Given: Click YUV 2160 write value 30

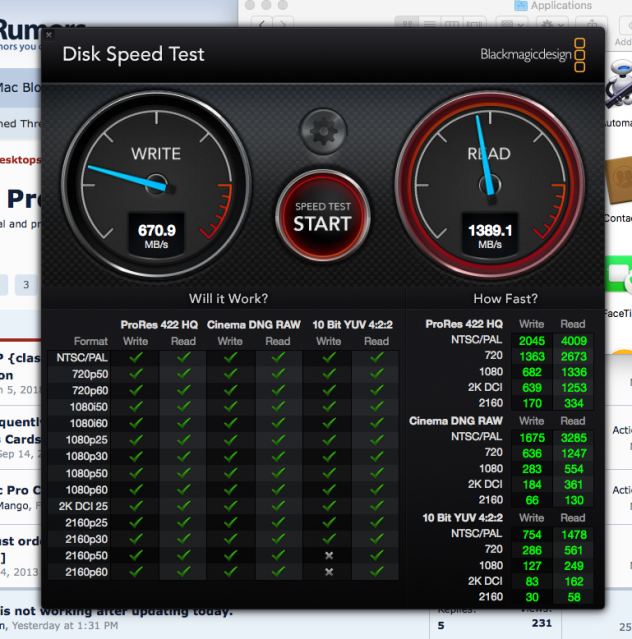Looking at the screenshot, I should 532,597.
